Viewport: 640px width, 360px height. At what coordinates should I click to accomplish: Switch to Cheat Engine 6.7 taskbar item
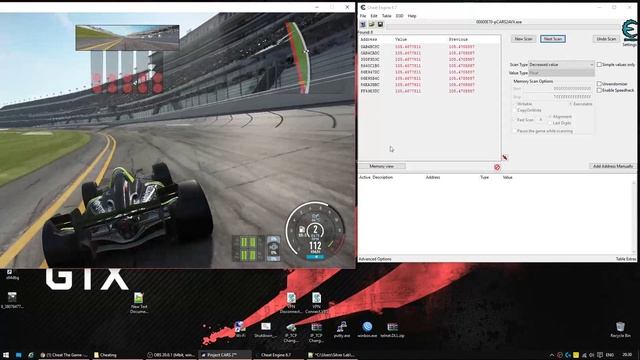coord(278,355)
